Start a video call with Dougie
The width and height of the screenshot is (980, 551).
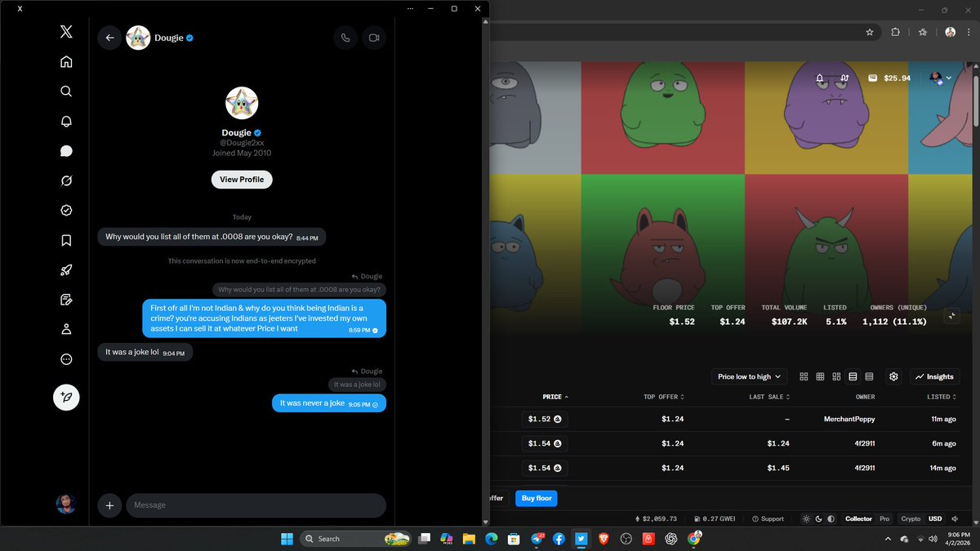pyautogui.click(x=374, y=38)
